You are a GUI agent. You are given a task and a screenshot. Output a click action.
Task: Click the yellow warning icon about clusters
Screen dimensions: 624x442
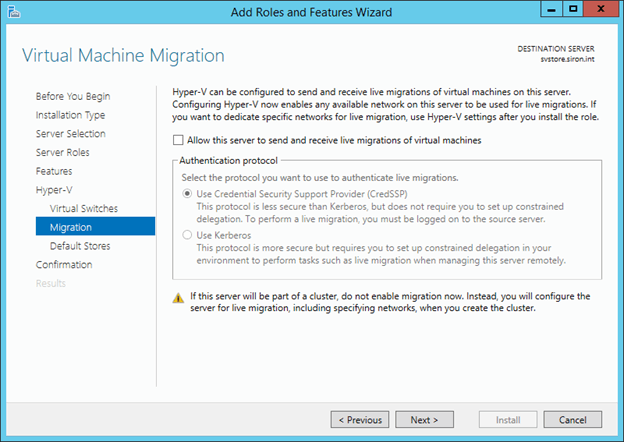tap(178, 297)
